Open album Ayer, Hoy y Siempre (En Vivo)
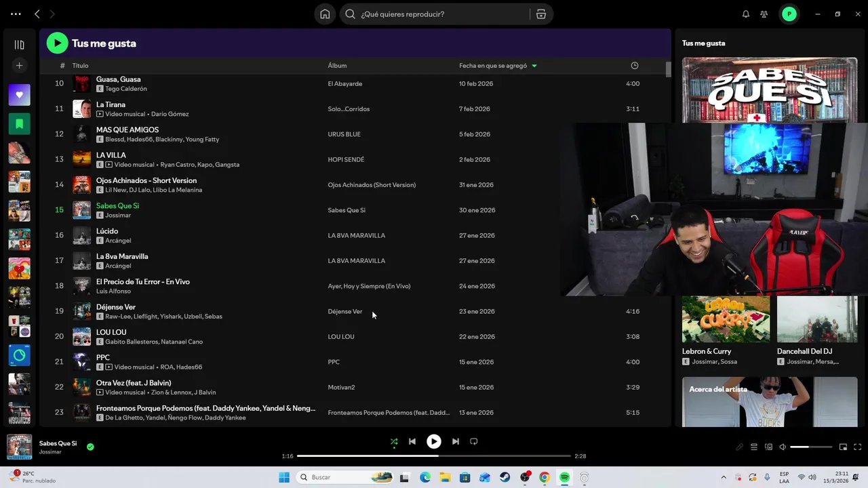The width and height of the screenshot is (868, 488). point(369,286)
